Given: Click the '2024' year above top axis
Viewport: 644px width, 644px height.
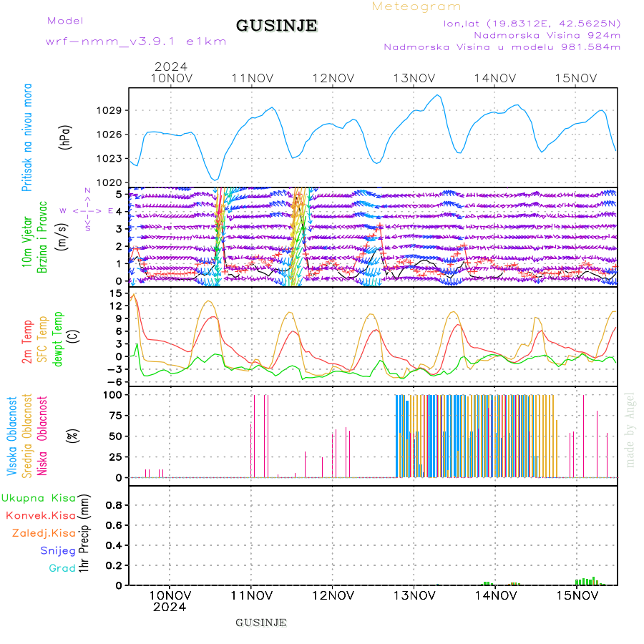Looking at the screenshot, I should tap(171, 67).
